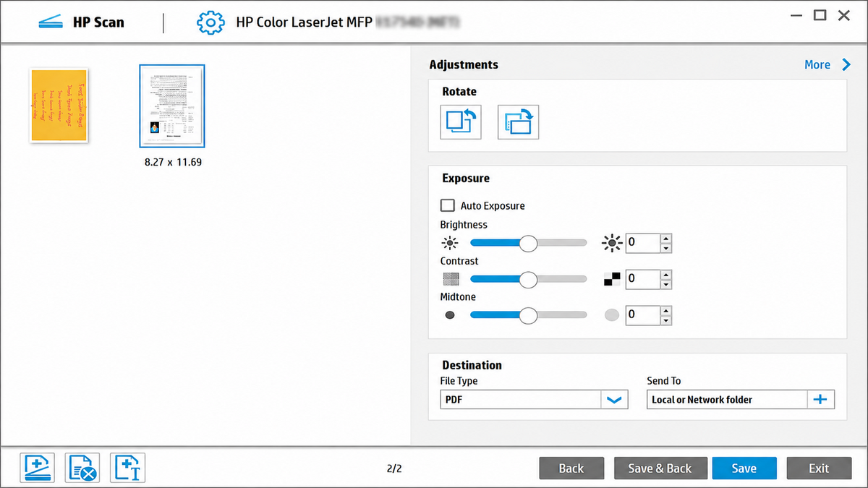Click the 2/2 page counter text

click(x=394, y=468)
